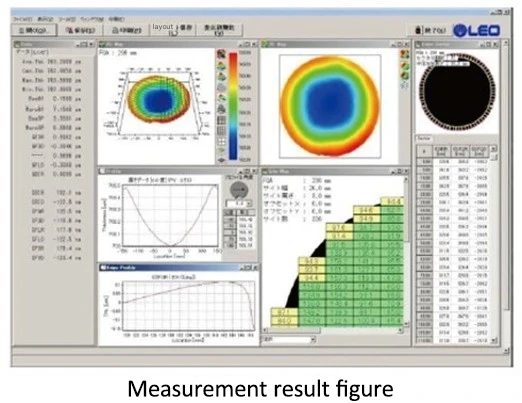The image size is (522, 403).
Task: Click the site map vertical scrollbar
Action: (x=406, y=251)
